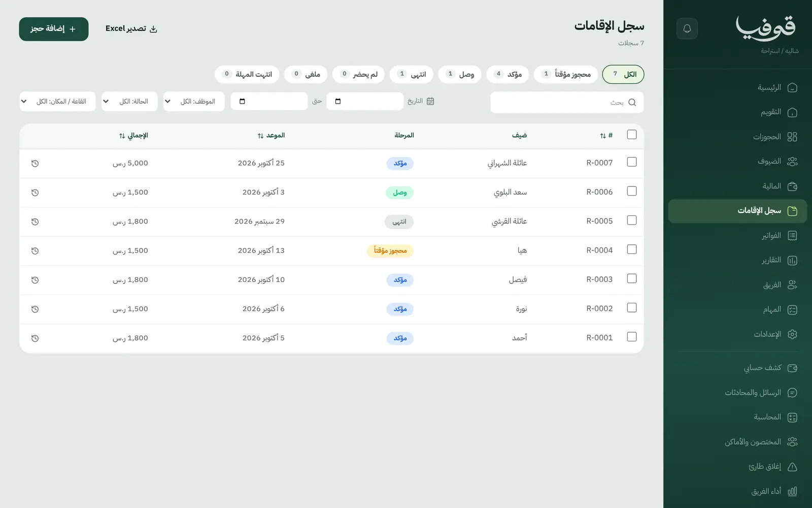The image size is (812, 508).
Task: Sort by الموعد column arrows
Action: point(260,136)
